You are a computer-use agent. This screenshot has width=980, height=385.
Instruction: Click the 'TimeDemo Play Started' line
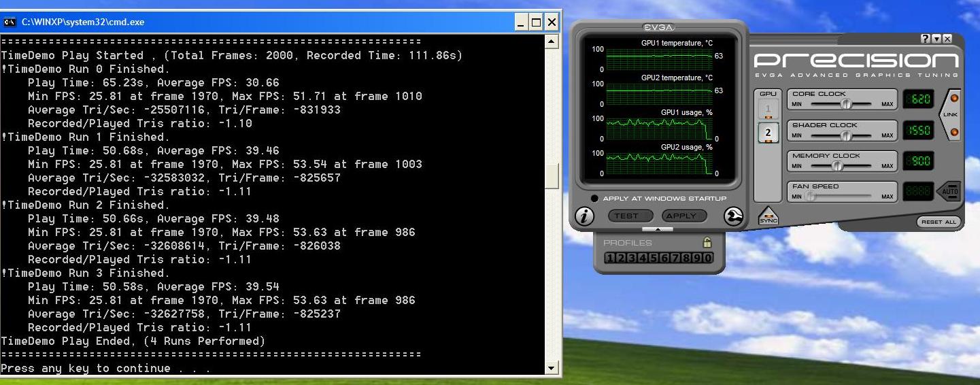click(232, 55)
